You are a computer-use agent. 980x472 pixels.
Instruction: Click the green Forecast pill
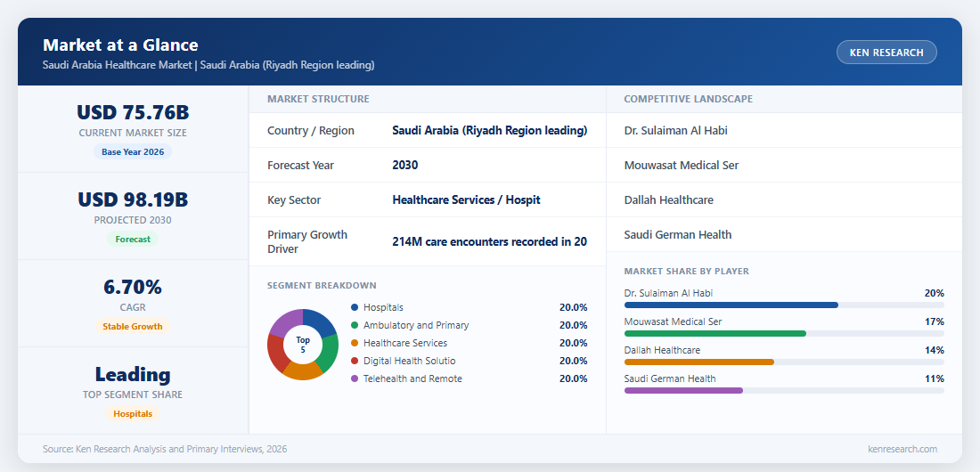click(133, 239)
